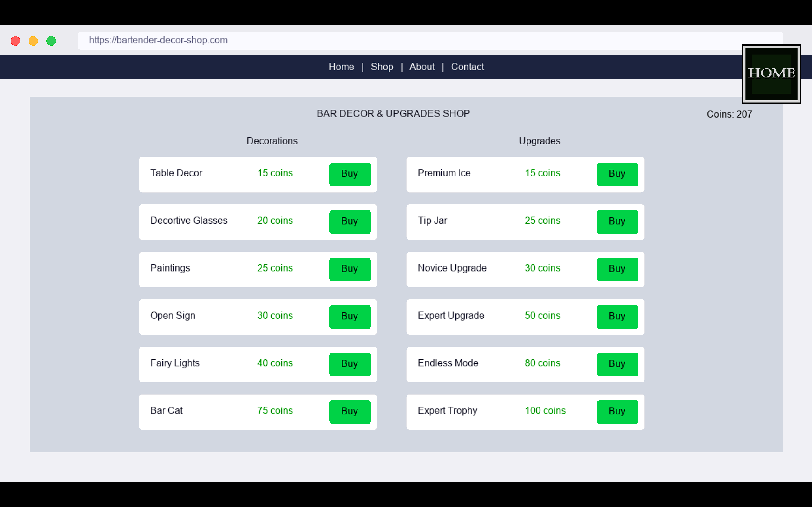The width and height of the screenshot is (812, 507).
Task: Buy the Open Sign decoration
Action: tap(350, 317)
